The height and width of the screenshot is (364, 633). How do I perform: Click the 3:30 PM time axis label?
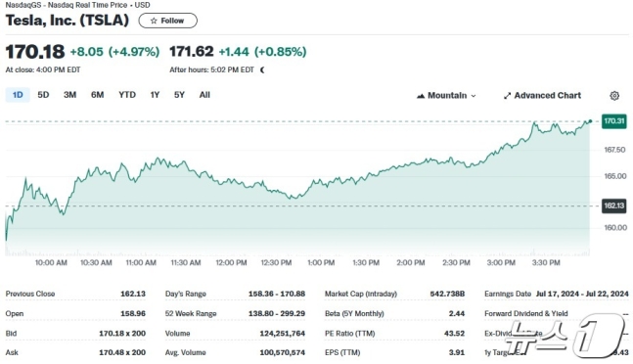546,262
